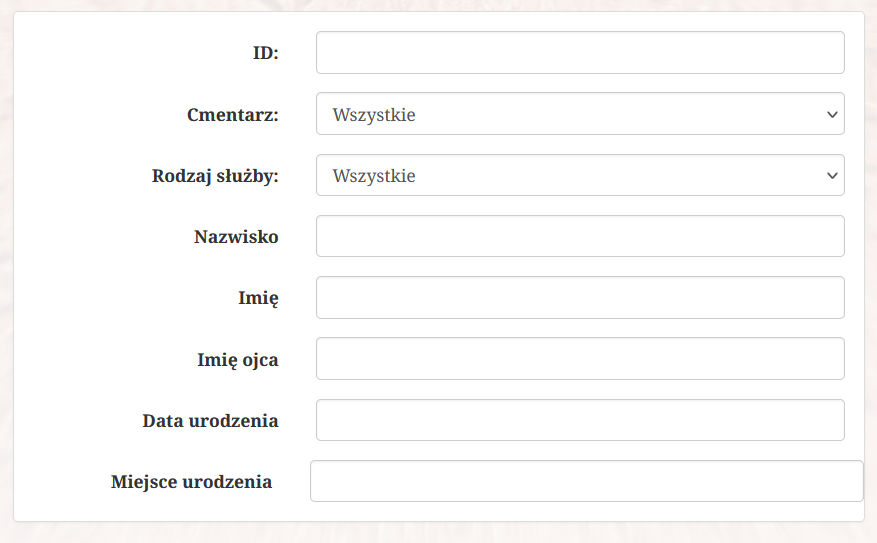Click the ID text input field
Screen dimensions: 877x543
pos(580,53)
